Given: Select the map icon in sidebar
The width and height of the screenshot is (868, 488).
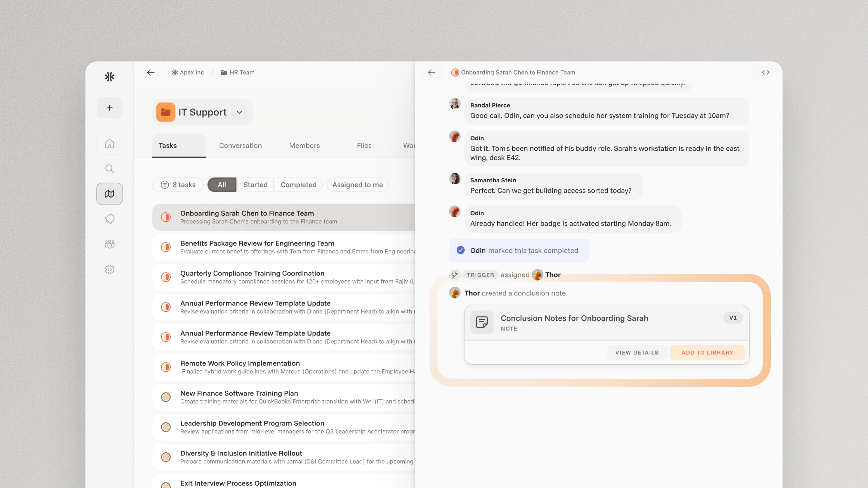Looking at the screenshot, I should (109, 194).
